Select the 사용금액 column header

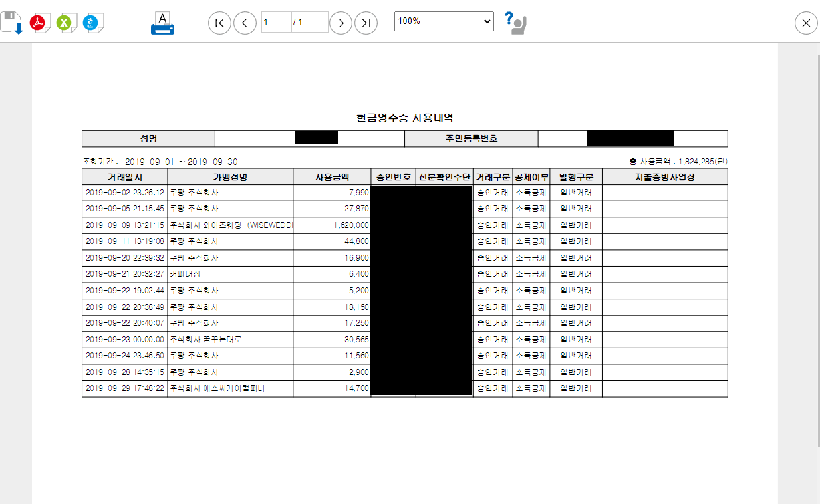tap(332, 177)
